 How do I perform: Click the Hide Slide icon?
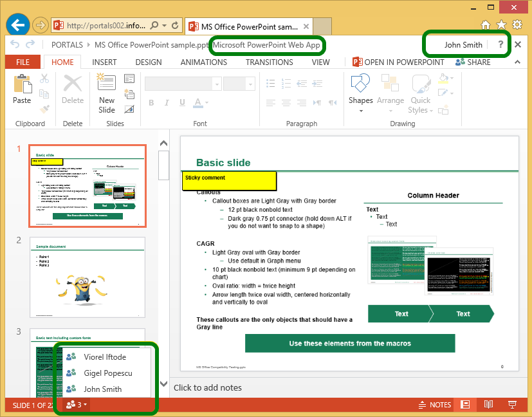(129, 109)
